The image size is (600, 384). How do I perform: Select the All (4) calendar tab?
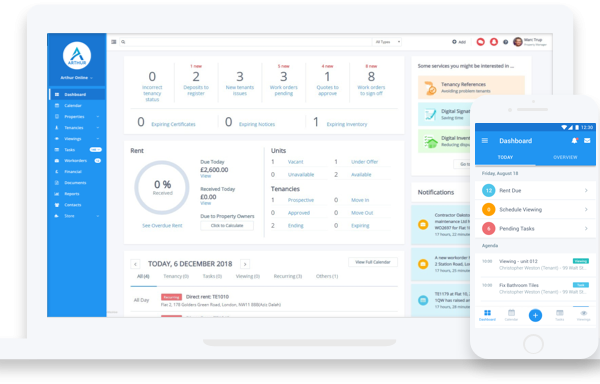tap(143, 277)
